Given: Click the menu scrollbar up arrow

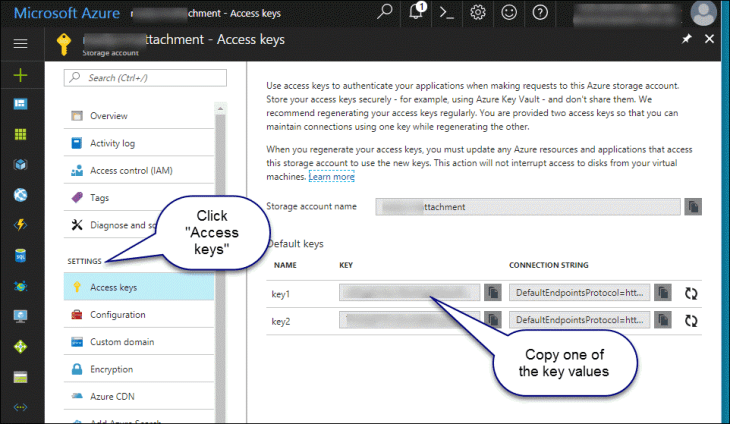Looking at the screenshot, I should tap(220, 108).
